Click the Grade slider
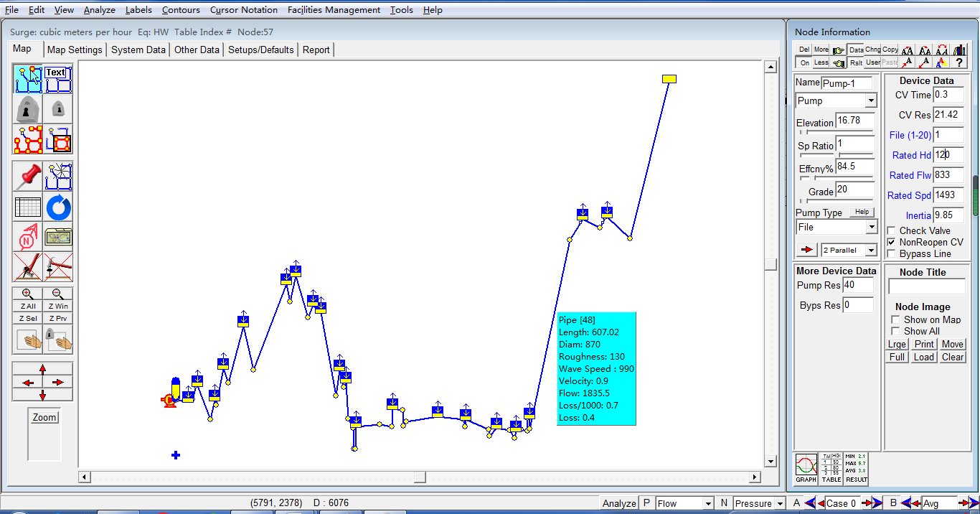 pyautogui.click(x=836, y=201)
